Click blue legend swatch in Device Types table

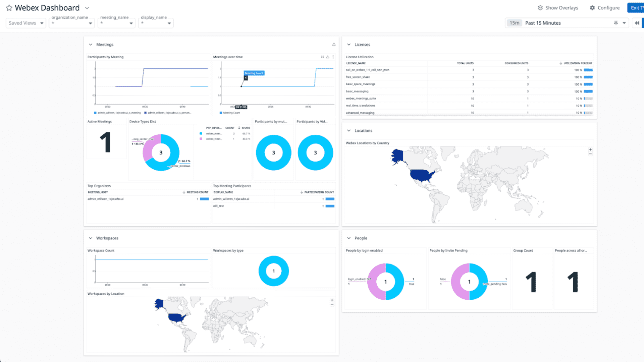coord(201,134)
